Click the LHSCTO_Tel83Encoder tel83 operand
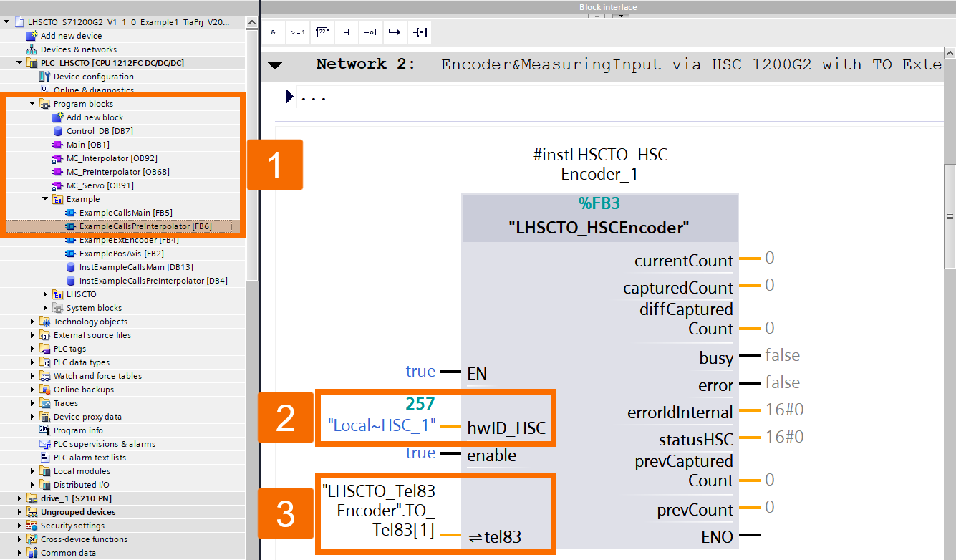This screenshot has height=560, width=956. (379, 511)
